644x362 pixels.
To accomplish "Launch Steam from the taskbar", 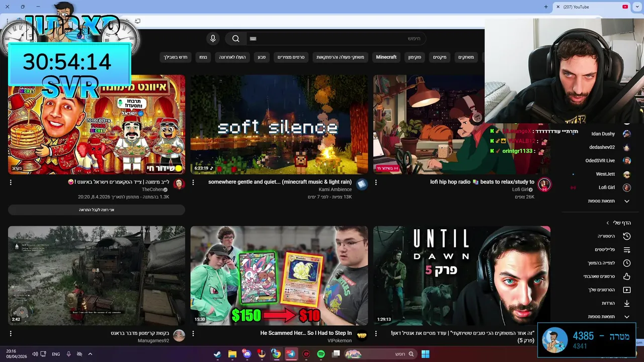I will pos(217,354).
